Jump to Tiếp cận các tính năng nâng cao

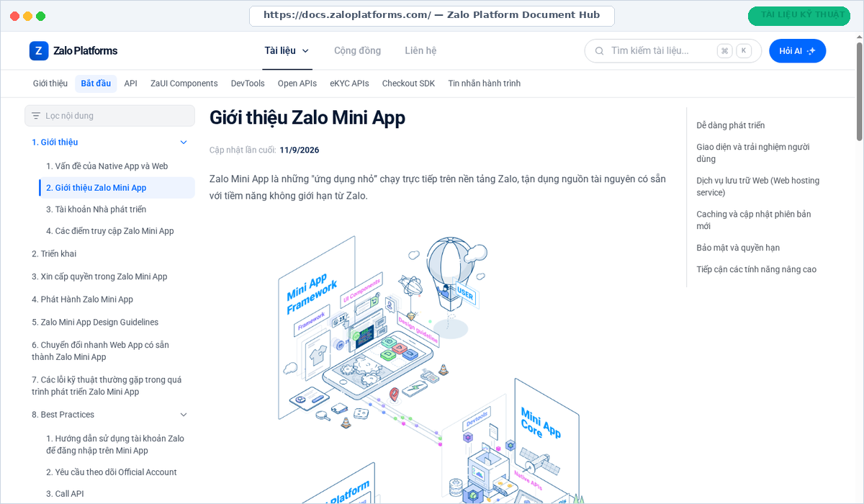(757, 269)
